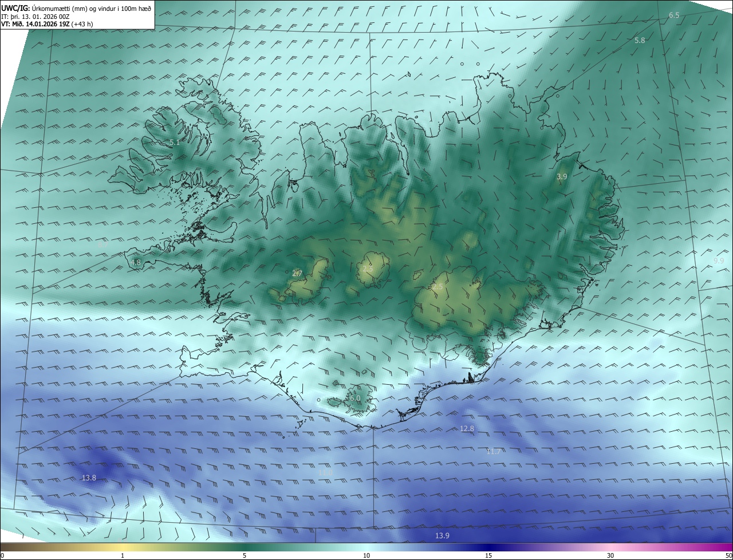
Task: Click the "UWC/IG:" label in the header box
Action: tap(15, 8)
